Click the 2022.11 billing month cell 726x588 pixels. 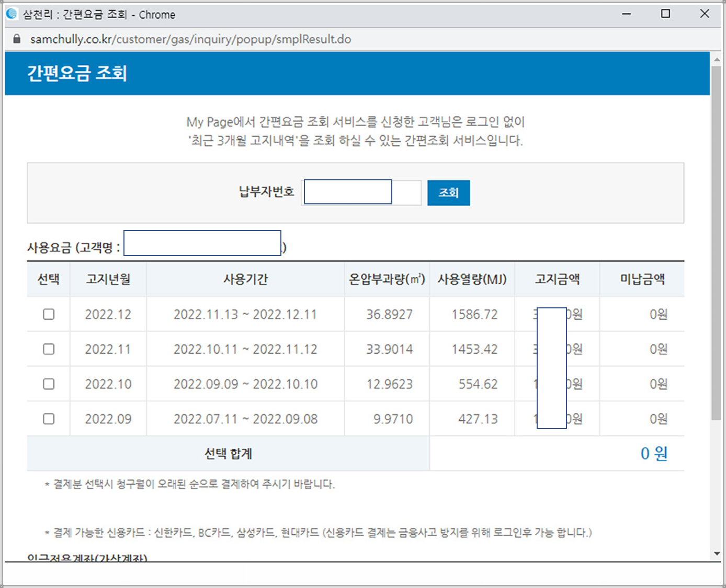coord(108,349)
